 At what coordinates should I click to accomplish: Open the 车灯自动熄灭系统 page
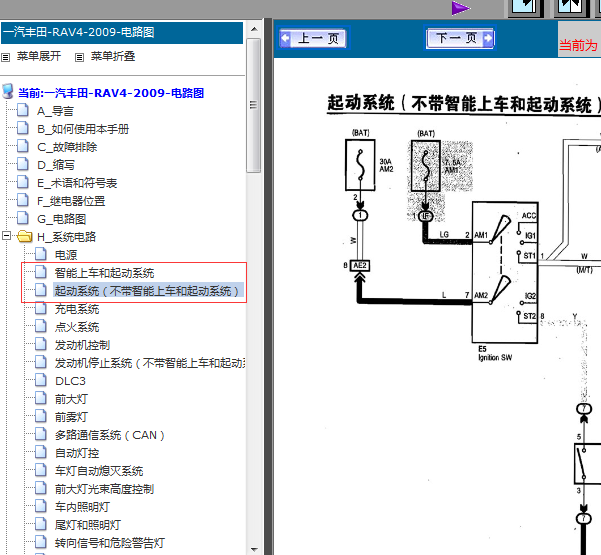pos(99,471)
